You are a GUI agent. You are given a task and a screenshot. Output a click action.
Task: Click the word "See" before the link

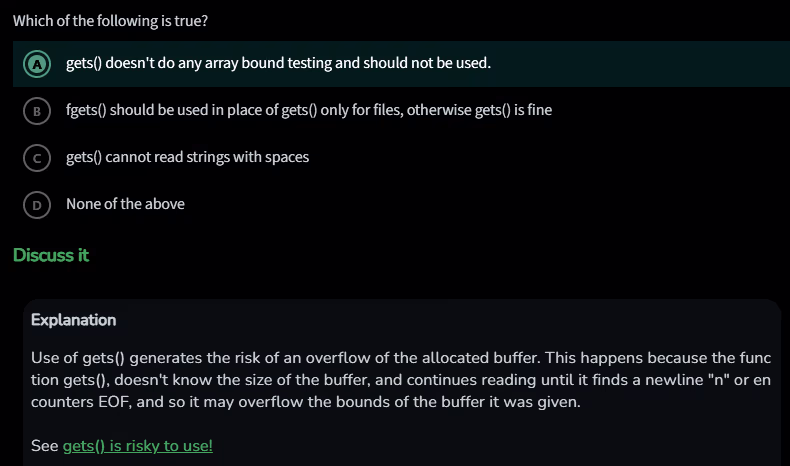click(x=44, y=446)
